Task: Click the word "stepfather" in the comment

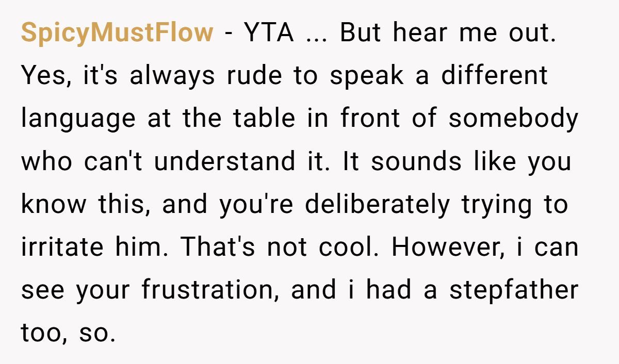Action: tap(513, 290)
